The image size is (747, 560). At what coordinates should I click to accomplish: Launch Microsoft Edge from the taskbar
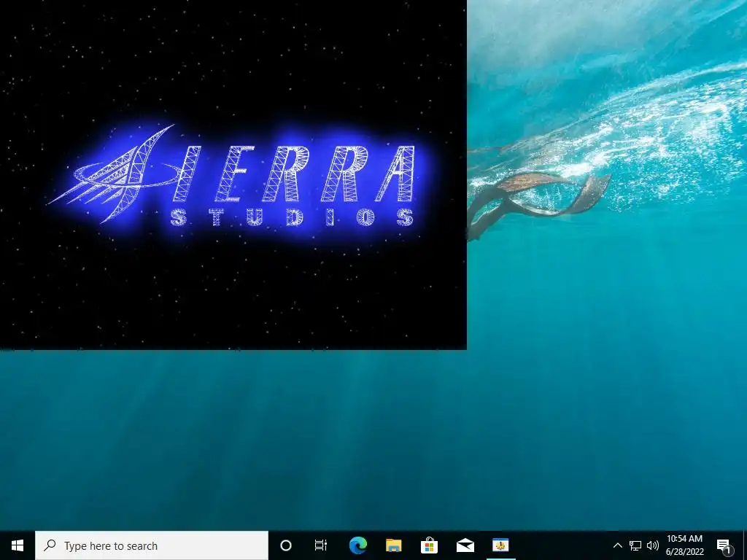357,545
